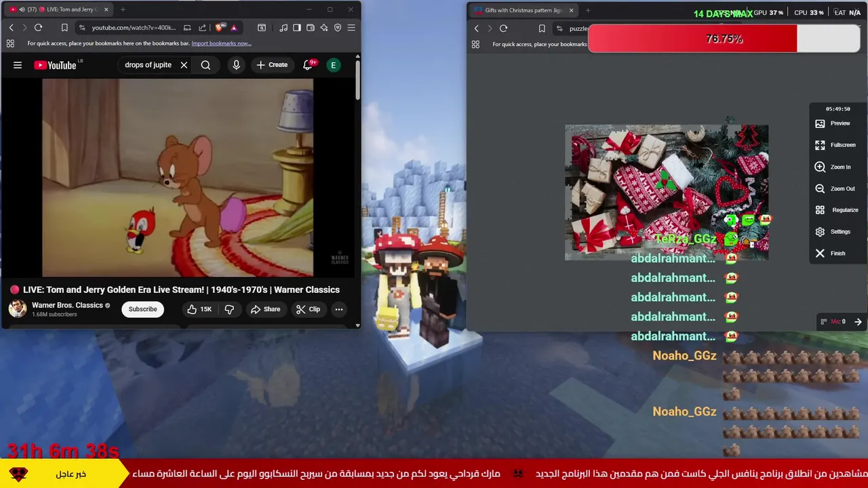Create a new YouTube upload
The height and width of the screenshot is (488, 868).
[272, 65]
